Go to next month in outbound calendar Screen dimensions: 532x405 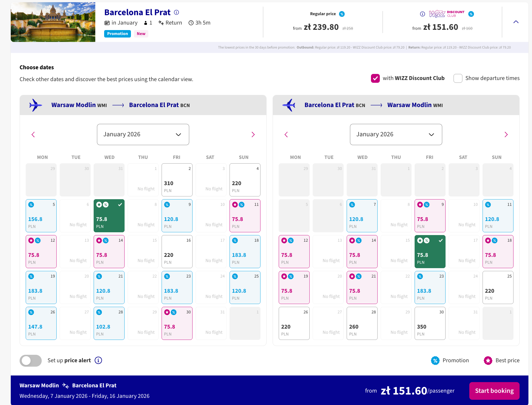[x=253, y=135]
